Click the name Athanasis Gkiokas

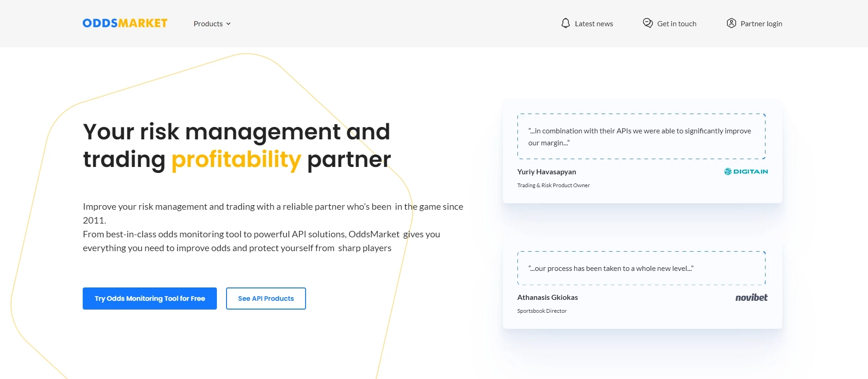547,298
